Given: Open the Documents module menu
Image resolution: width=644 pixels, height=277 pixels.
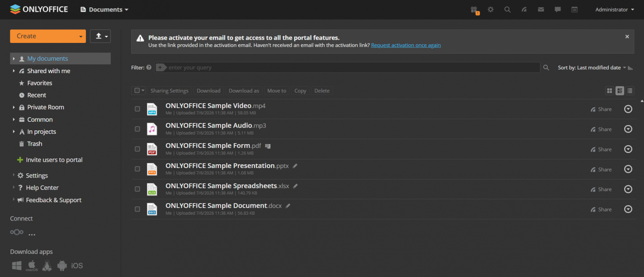Looking at the screenshot, I should pos(104,9).
